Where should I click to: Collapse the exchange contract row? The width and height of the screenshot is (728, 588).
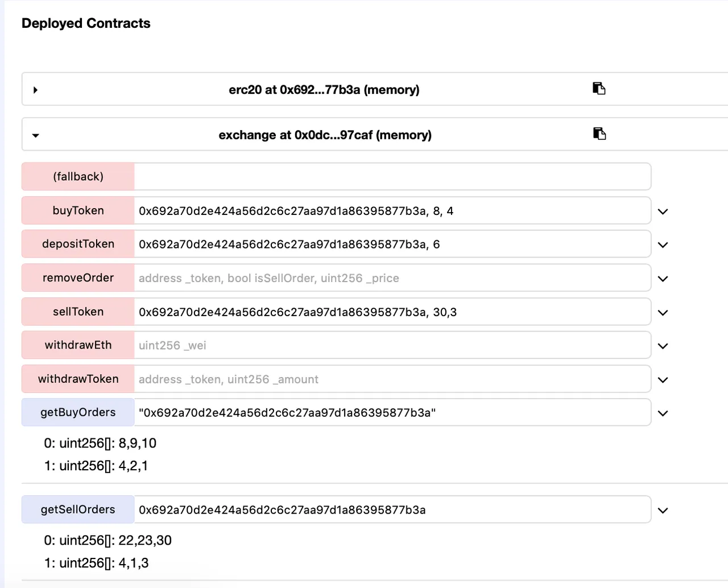click(x=35, y=135)
